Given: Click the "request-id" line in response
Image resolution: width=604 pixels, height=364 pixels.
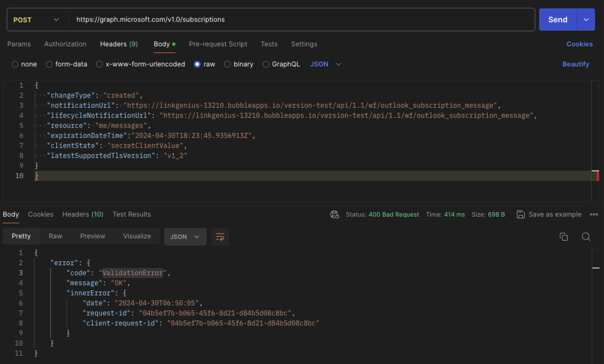Looking at the screenshot, I should 189,313.
